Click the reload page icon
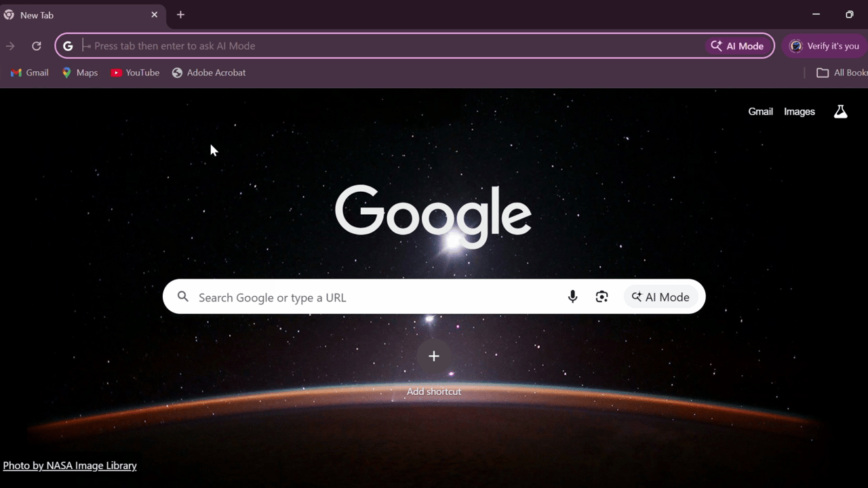 pyautogui.click(x=37, y=46)
